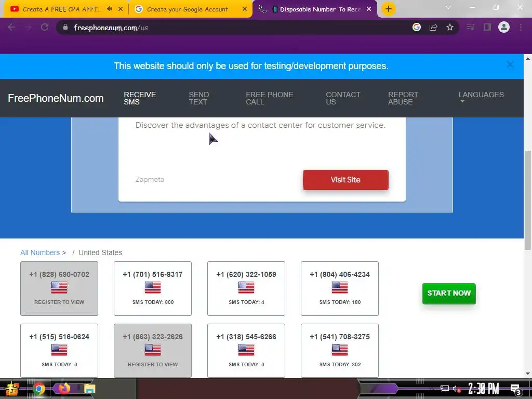Screen dimensions: 532x399
Task: Open SEND TEXT menu item
Action: [199, 98]
